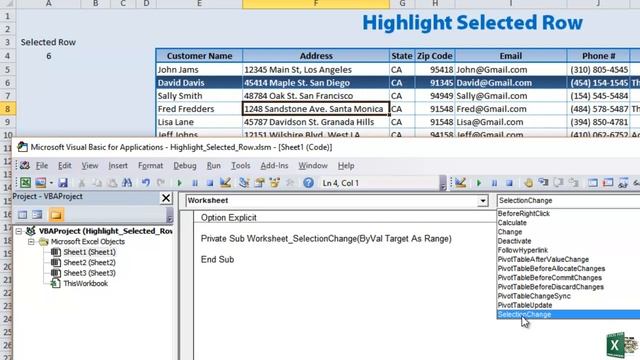Image resolution: width=640 pixels, height=360 pixels.
Task: Click Break pause icon left of the Help icon
Action: pyautogui.click(x=195, y=183)
